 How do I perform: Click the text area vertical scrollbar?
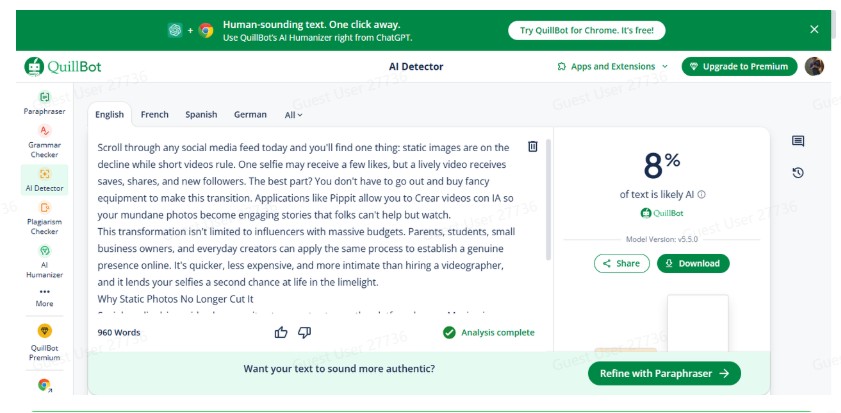point(548,200)
